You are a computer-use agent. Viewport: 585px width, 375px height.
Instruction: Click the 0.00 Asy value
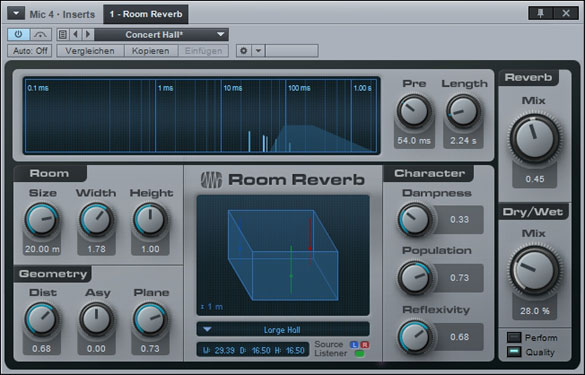pyautogui.click(x=96, y=349)
